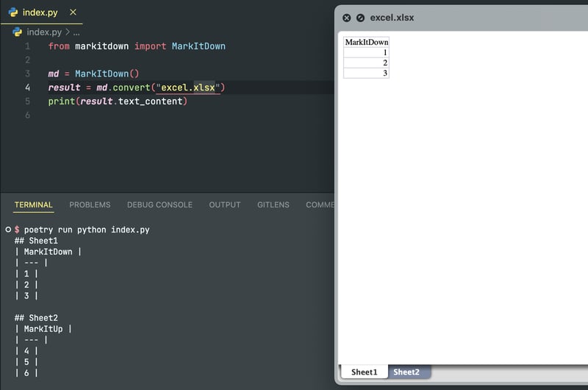Open the GITLENS panel tab
Screen dimensions: 588x390
(273, 205)
